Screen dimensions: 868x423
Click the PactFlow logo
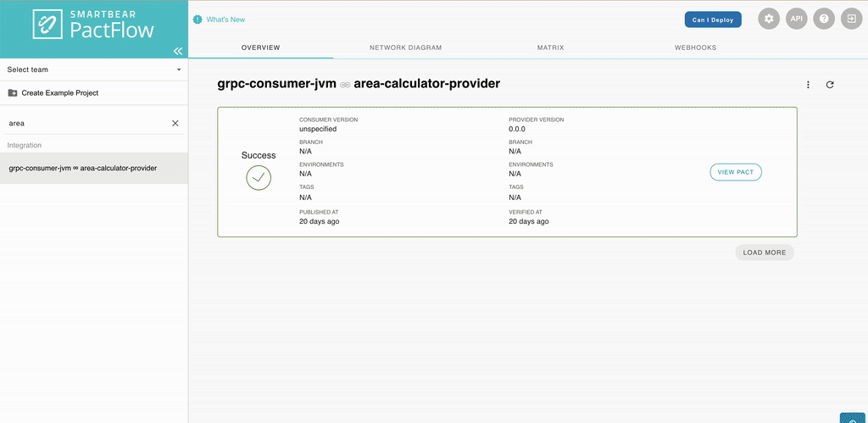click(93, 24)
